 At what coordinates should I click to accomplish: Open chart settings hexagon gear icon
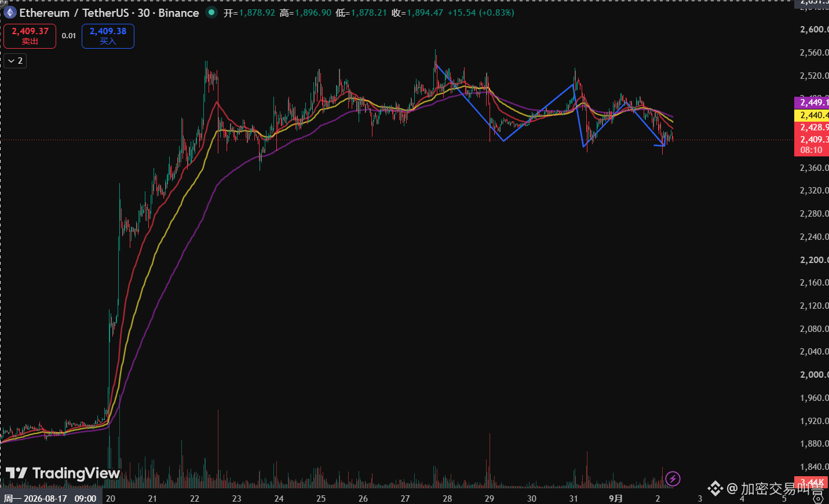pos(818,498)
